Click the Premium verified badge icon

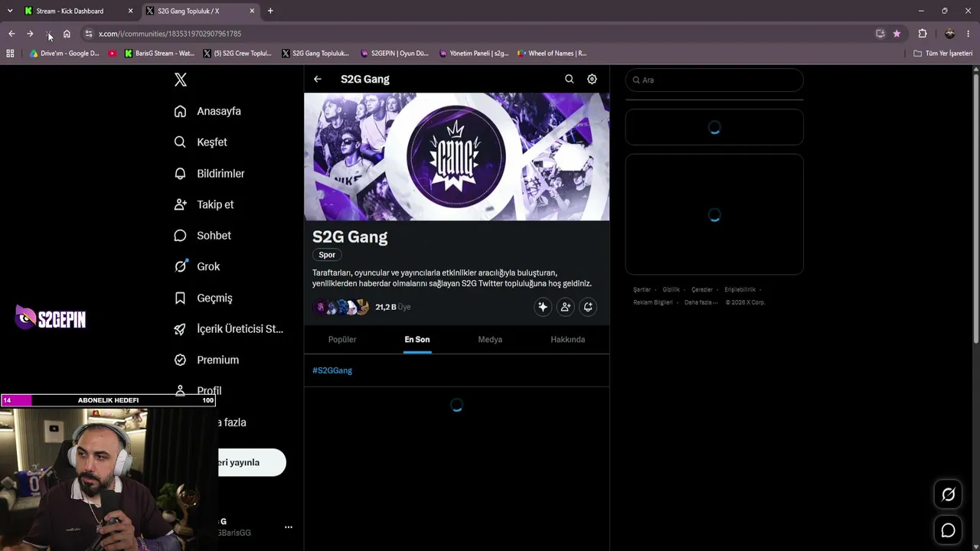(180, 360)
